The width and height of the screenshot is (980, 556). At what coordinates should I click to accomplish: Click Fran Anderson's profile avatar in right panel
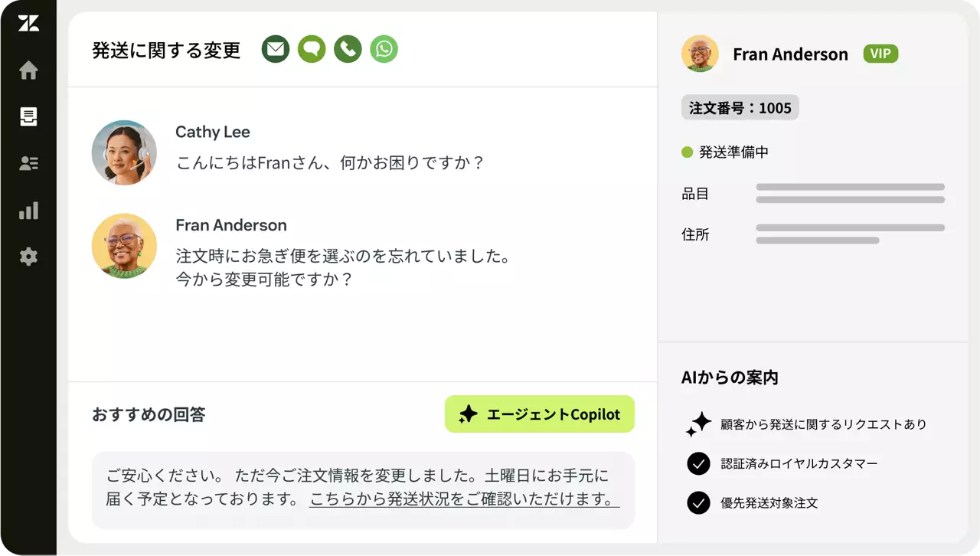700,54
